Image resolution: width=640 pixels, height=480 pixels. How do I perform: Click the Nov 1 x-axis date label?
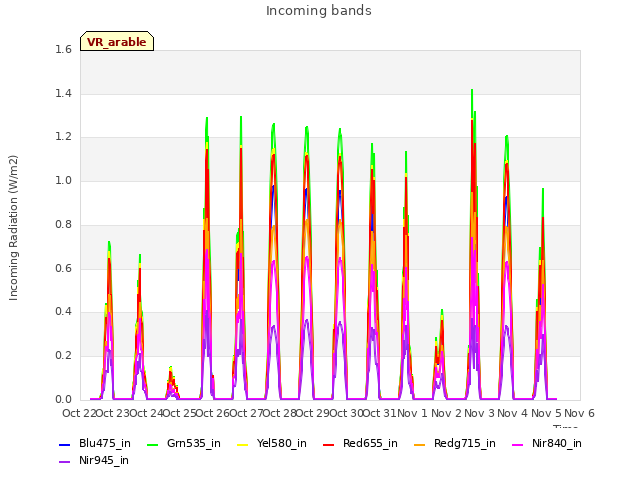[412, 413]
